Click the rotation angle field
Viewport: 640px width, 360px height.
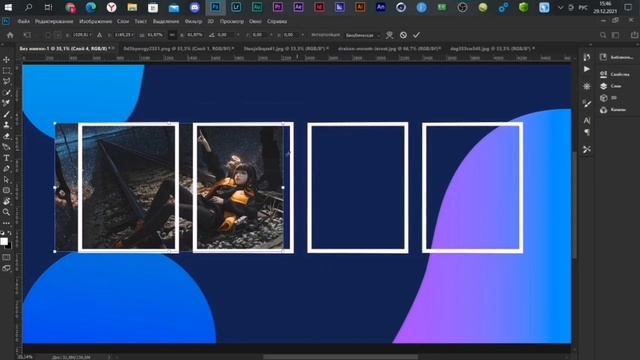(x=225, y=35)
